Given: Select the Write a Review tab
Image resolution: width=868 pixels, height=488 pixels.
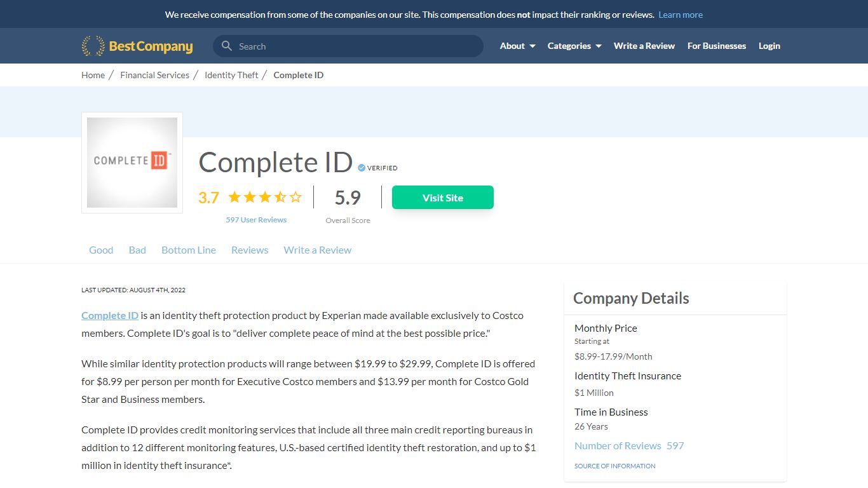Looking at the screenshot, I should [318, 250].
